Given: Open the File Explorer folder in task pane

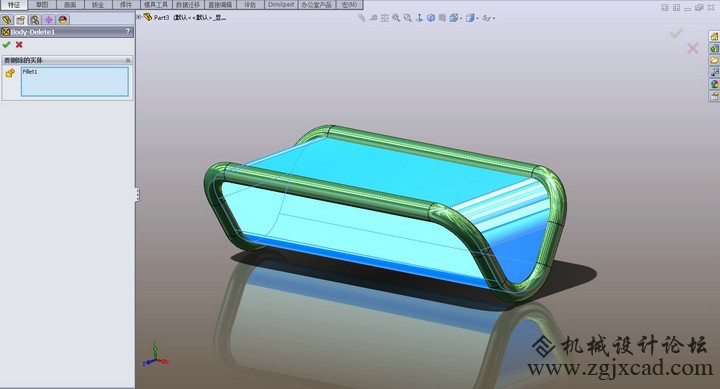Looking at the screenshot, I should pyautogui.click(x=714, y=60).
